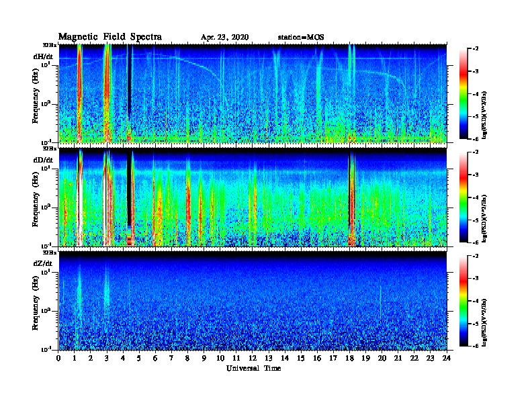Click hour "3" on the Universal Time axis
This screenshot has width=532, height=411.
[x=107, y=359]
